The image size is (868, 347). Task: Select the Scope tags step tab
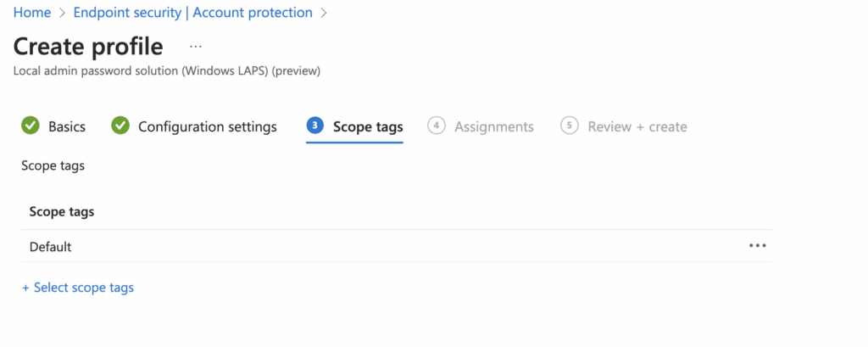point(367,126)
